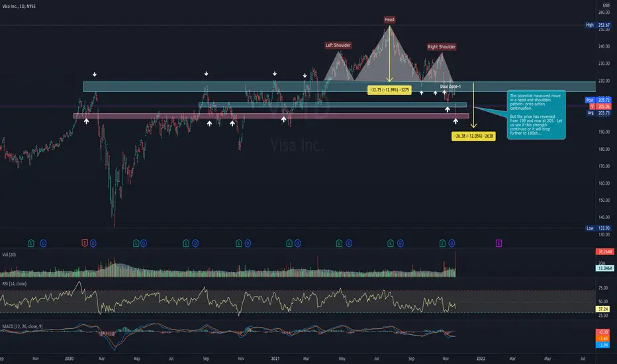Click the Low 133.93 price label
This screenshot has height=364, width=617.
598,228
